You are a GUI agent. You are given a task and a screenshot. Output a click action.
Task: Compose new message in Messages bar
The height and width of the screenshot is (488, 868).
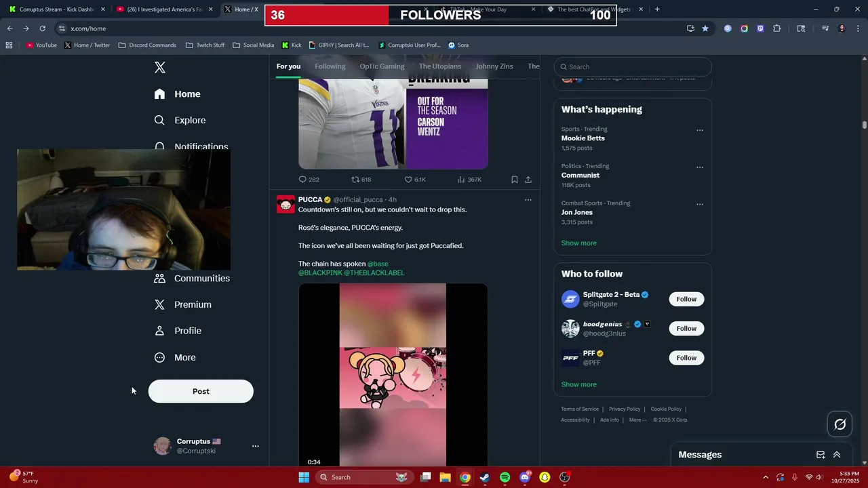click(821, 455)
